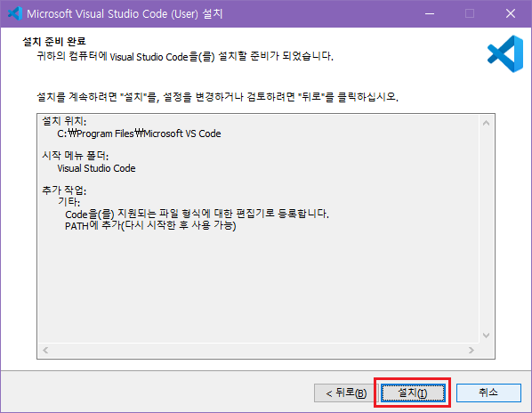Click the horizontal scroll left arrow

pos(45,350)
